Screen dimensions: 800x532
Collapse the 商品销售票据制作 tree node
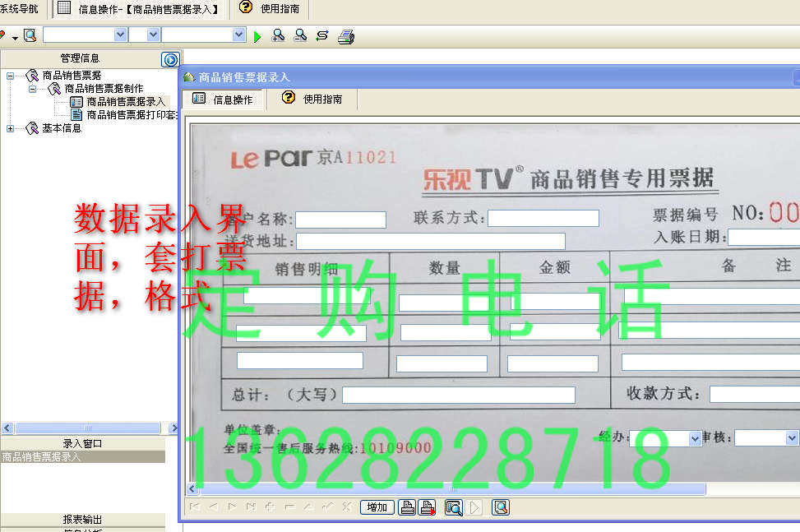pyautogui.click(x=32, y=90)
